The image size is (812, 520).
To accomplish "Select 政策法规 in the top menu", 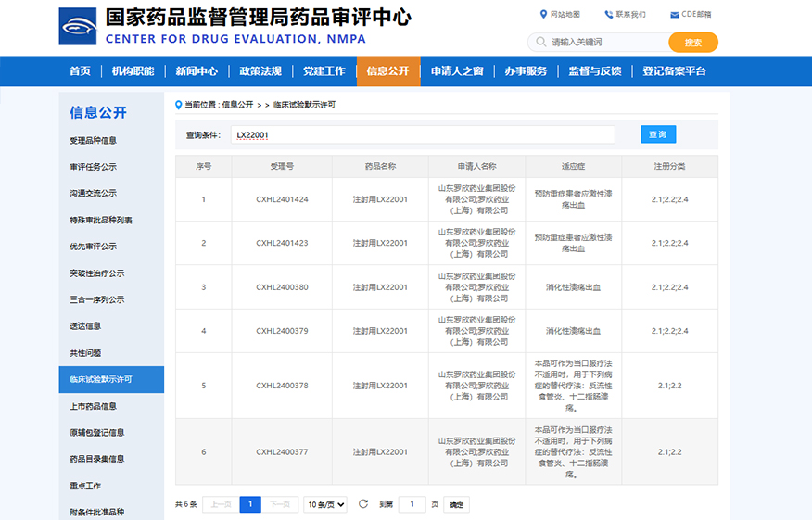I will coord(260,71).
